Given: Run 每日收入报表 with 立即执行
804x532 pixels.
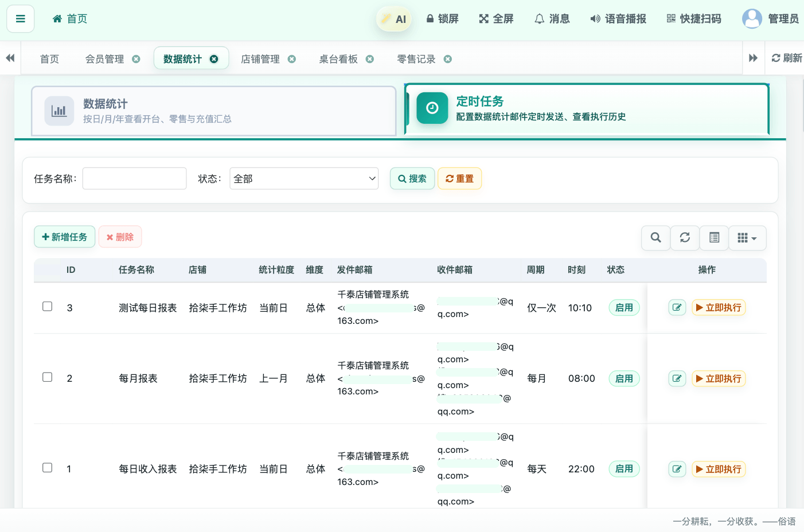Looking at the screenshot, I should [719, 469].
